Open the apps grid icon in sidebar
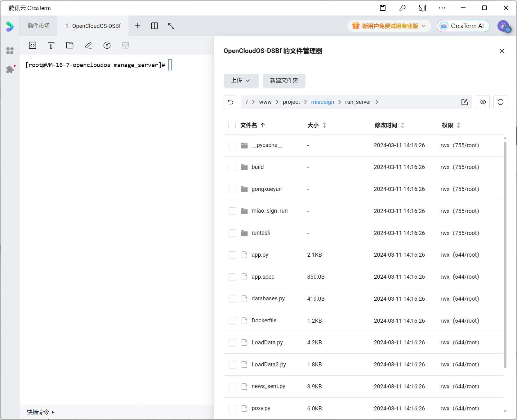The width and height of the screenshot is (517, 420). (x=10, y=51)
